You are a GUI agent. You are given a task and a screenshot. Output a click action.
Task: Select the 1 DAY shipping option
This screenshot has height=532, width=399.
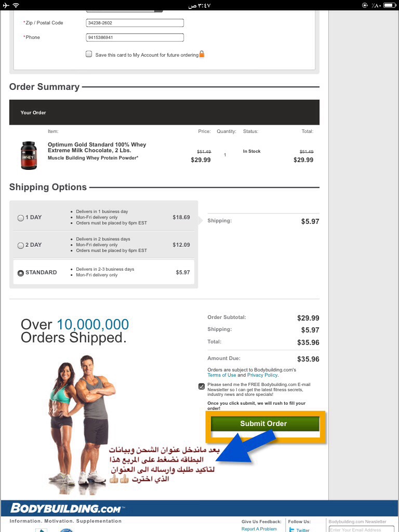pos(21,218)
